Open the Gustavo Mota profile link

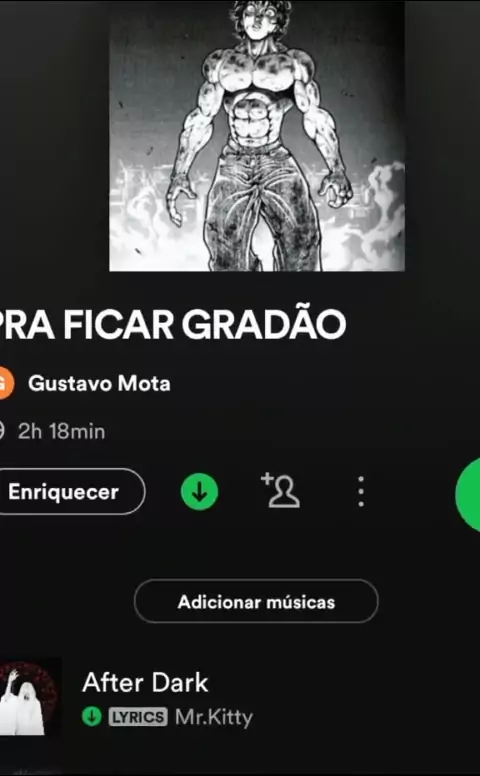pyautogui.click(x=99, y=384)
